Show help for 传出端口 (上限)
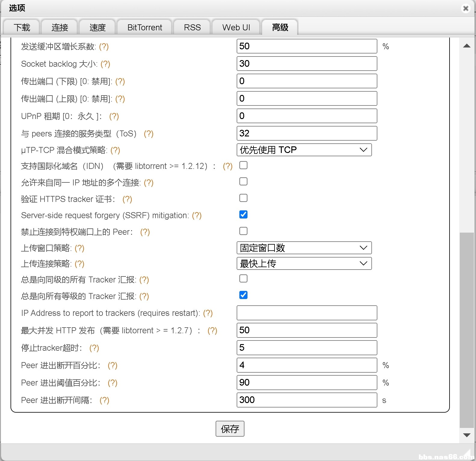 point(120,99)
